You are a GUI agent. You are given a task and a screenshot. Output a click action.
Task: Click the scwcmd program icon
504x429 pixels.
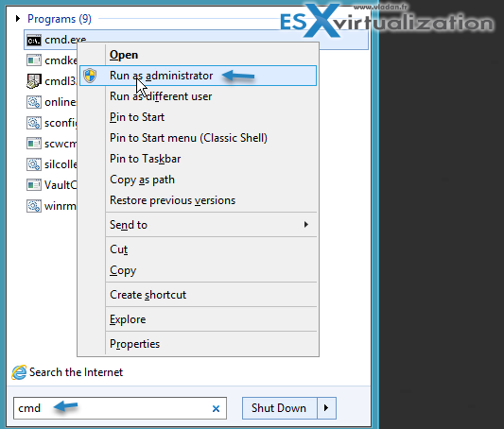pyautogui.click(x=34, y=144)
